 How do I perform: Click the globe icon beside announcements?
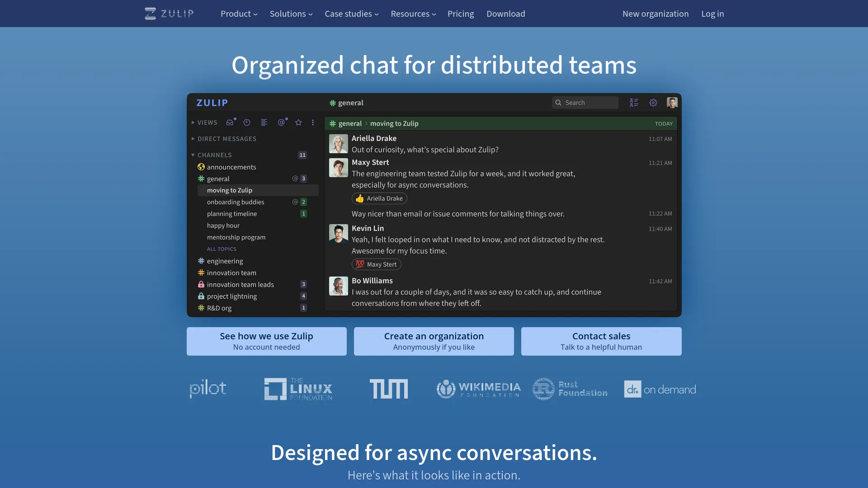201,167
